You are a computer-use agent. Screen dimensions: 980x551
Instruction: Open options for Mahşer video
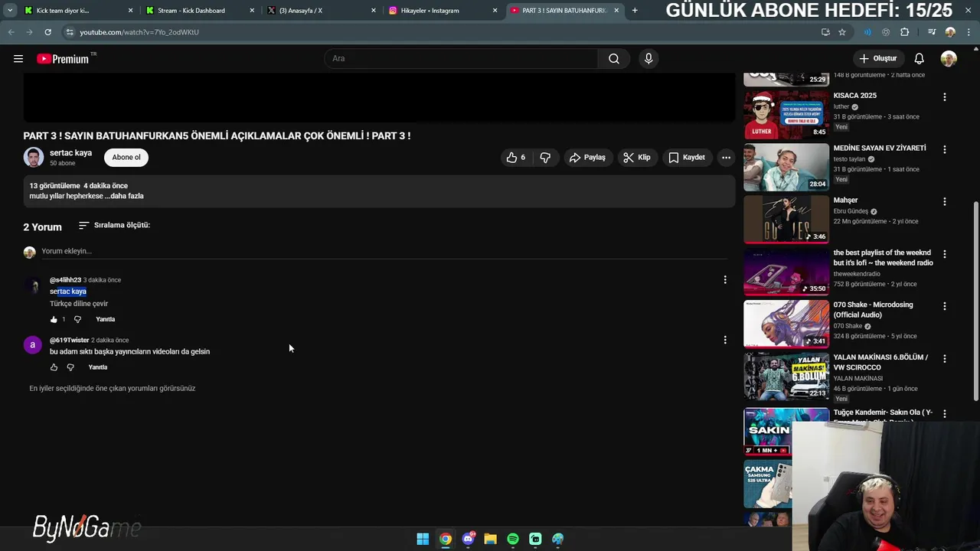click(x=944, y=202)
